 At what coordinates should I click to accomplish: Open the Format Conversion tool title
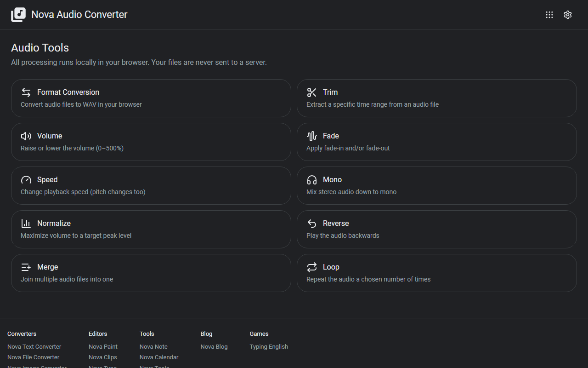(68, 92)
